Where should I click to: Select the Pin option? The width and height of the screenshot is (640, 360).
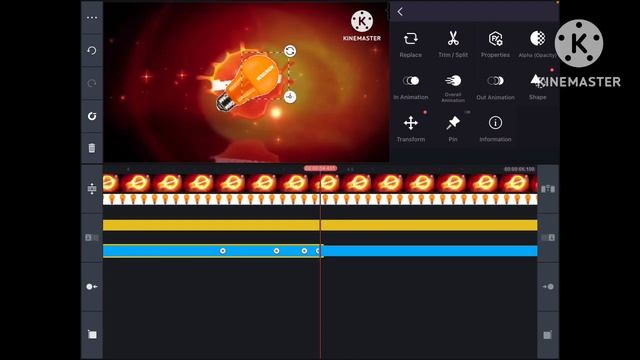tap(453, 129)
